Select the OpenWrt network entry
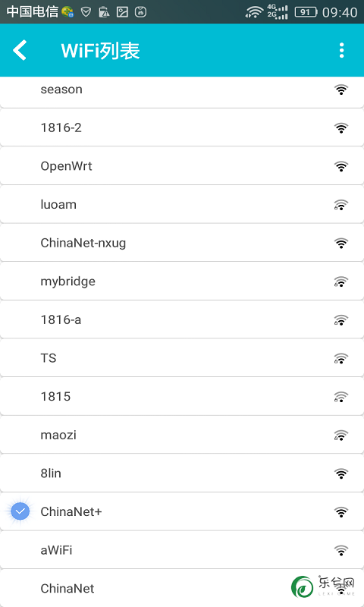The image size is (364, 607). [x=182, y=166]
